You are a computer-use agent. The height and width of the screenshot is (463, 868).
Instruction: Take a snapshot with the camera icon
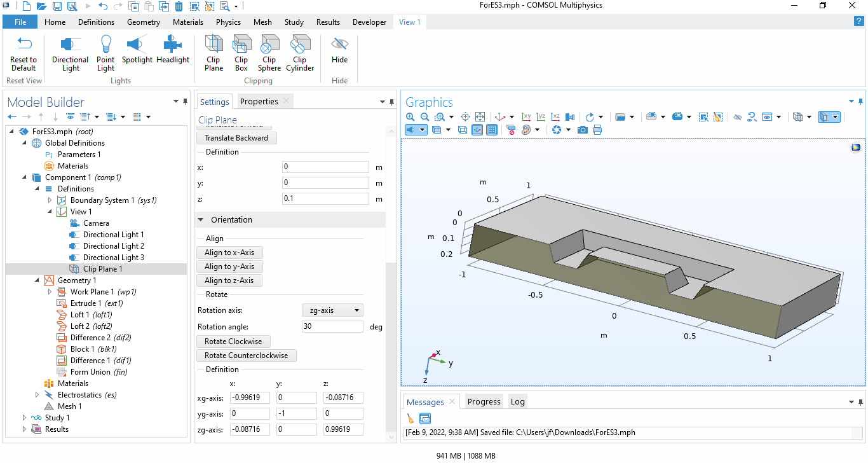click(x=582, y=130)
